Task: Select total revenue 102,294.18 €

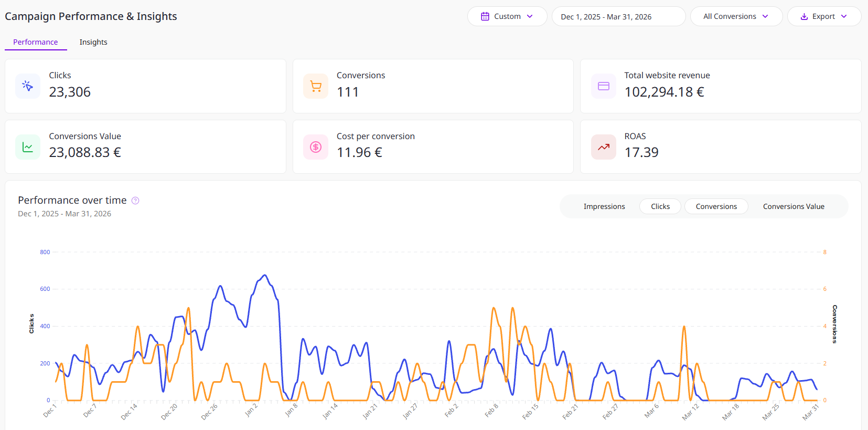Action: pos(665,92)
